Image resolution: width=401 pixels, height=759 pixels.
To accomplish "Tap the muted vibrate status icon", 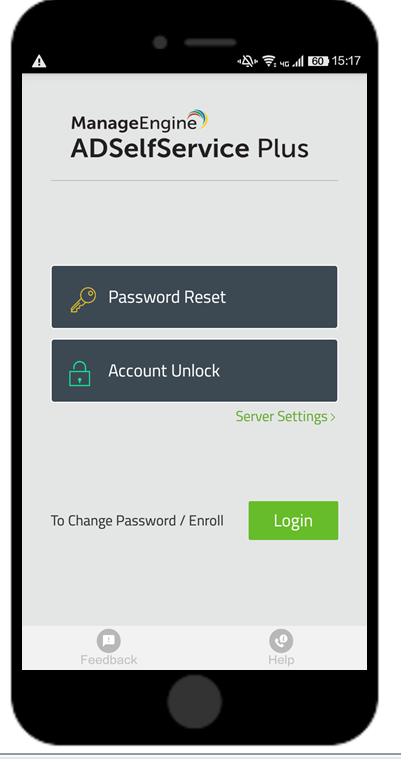I will 247,61.
